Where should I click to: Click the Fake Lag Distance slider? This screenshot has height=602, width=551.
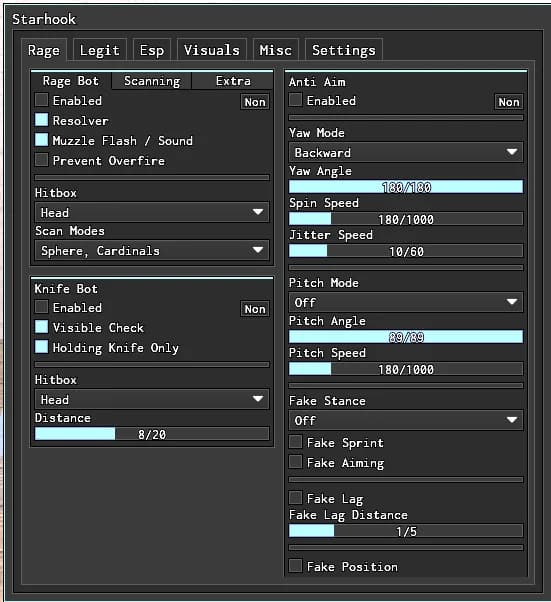[406, 531]
